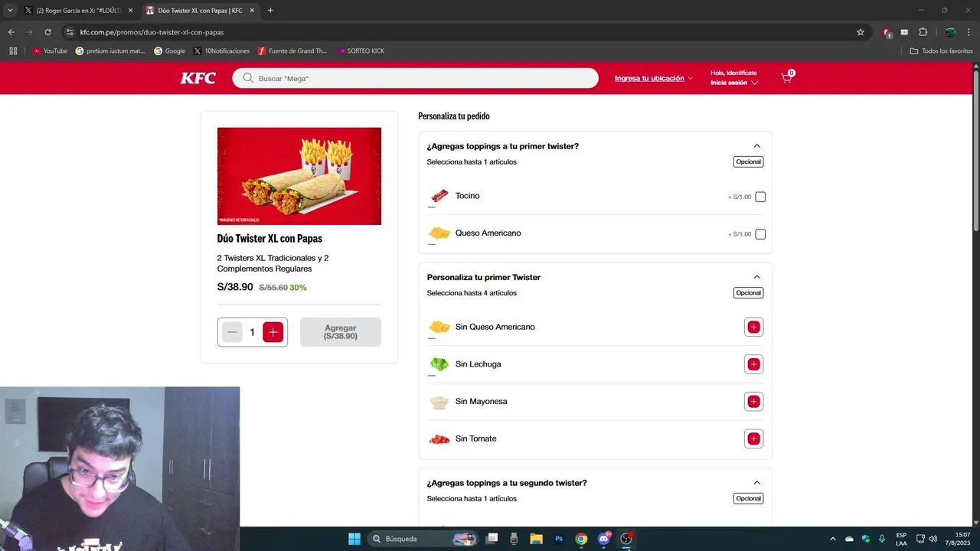Collapse the 'Personaliza tu primer Twister' section
Viewport: 980px width, 551px height.
click(756, 277)
